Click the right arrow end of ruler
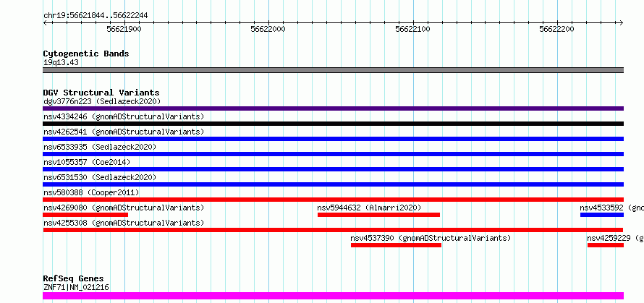 [x=621, y=23]
